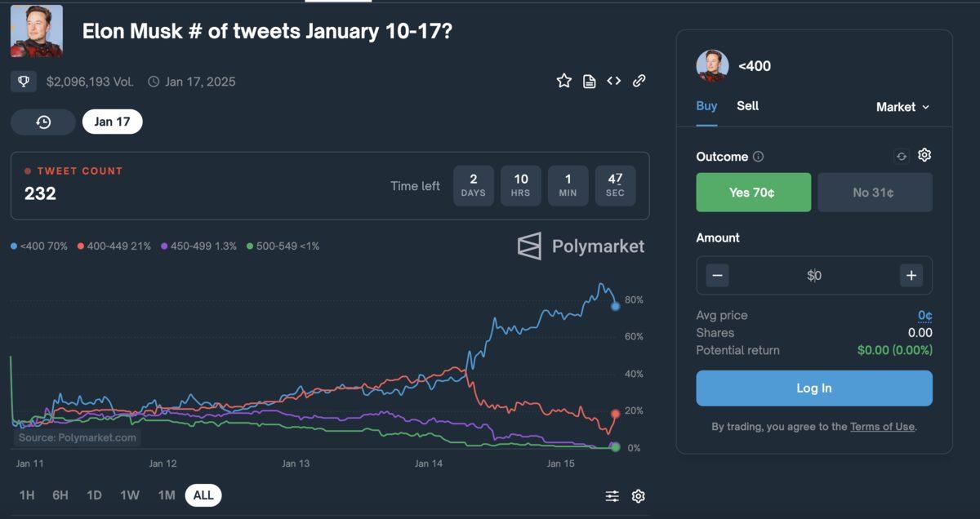Viewport: 980px width, 519px height.
Task: Click the star favorite icon
Action: tap(563, 81)
